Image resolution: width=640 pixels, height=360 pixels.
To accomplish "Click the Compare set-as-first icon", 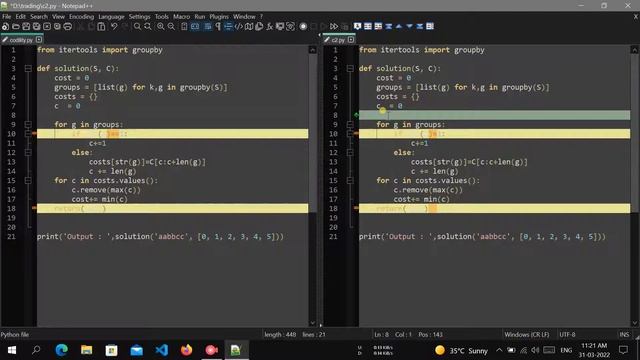I will click(x=358, y=27).
